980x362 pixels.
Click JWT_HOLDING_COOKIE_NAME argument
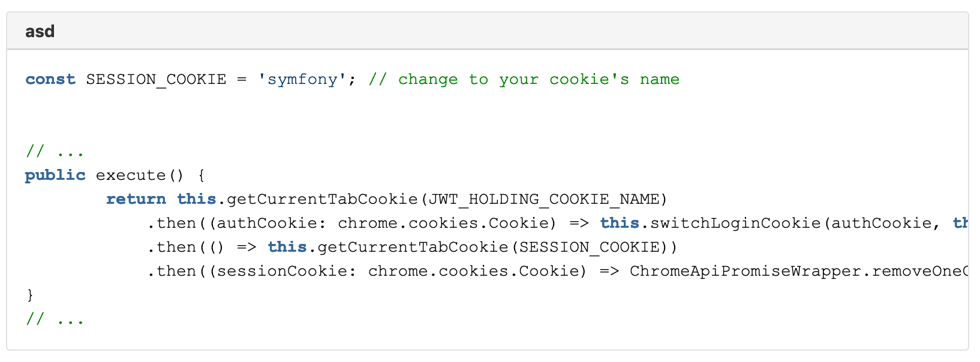543,199
